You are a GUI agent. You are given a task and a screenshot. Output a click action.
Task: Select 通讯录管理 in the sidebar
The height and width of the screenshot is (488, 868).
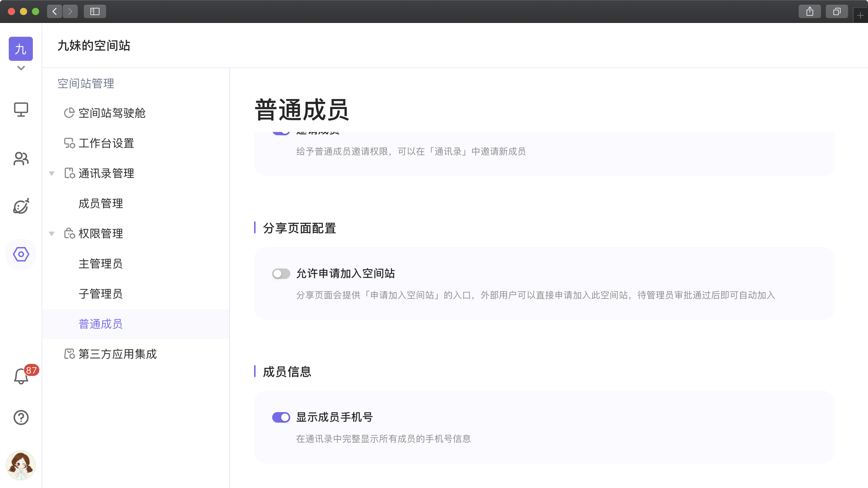(x=106, y=174)
